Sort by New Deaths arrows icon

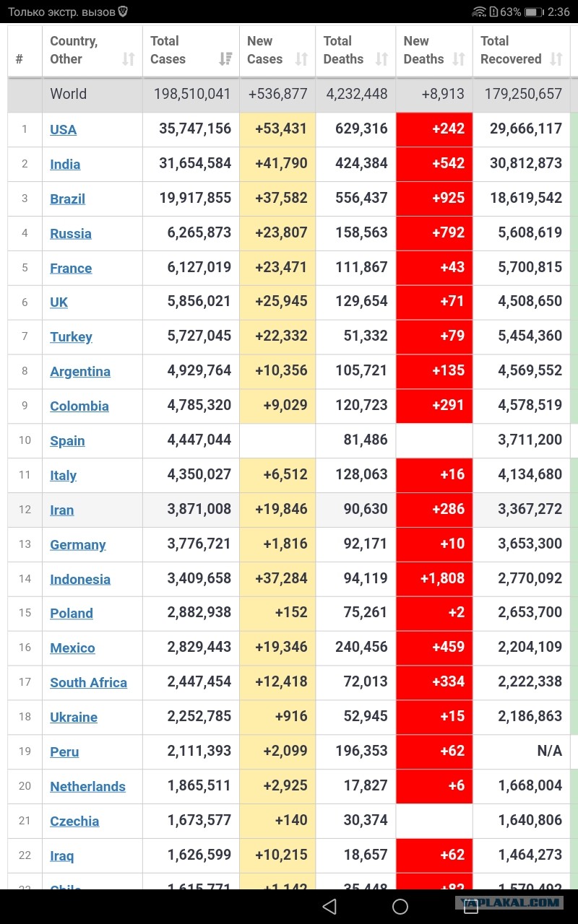tap(459, 59)
